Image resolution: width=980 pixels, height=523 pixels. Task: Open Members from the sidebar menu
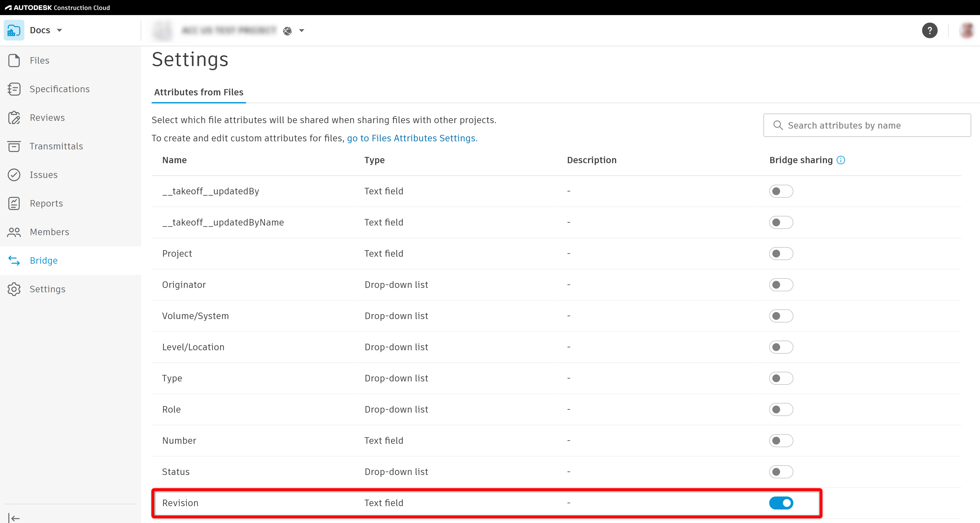pyautogui.click(x=50, y=232)
